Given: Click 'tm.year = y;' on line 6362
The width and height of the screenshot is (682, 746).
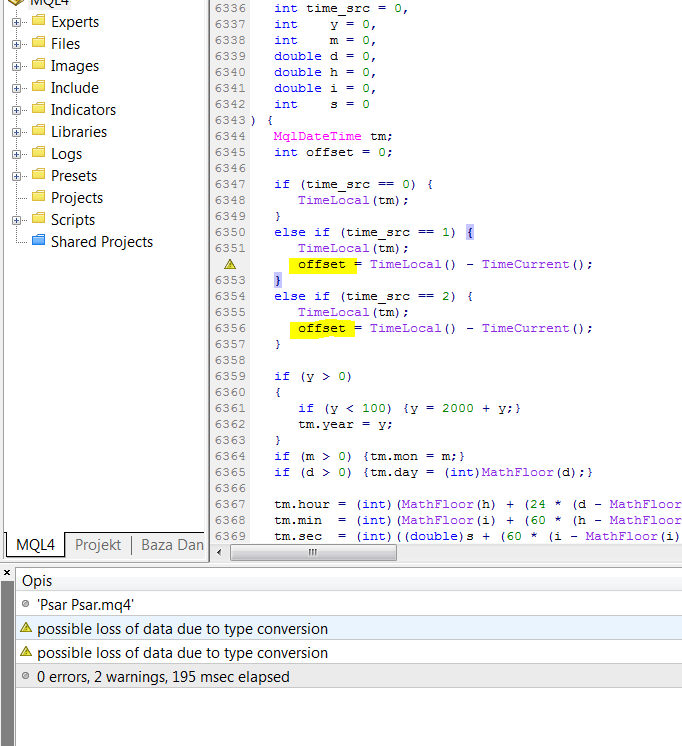Looking at the screenshot, I should click(x=346, y=424).
